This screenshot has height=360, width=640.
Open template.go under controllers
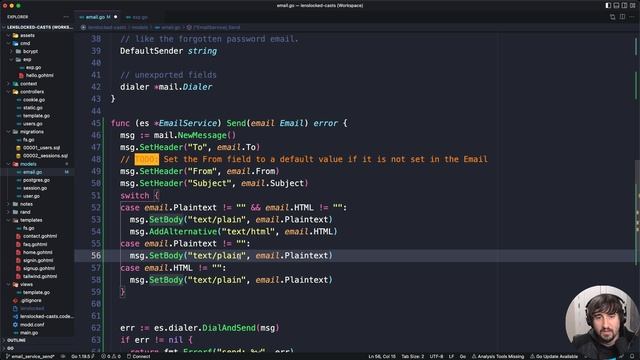click(36, 116)
